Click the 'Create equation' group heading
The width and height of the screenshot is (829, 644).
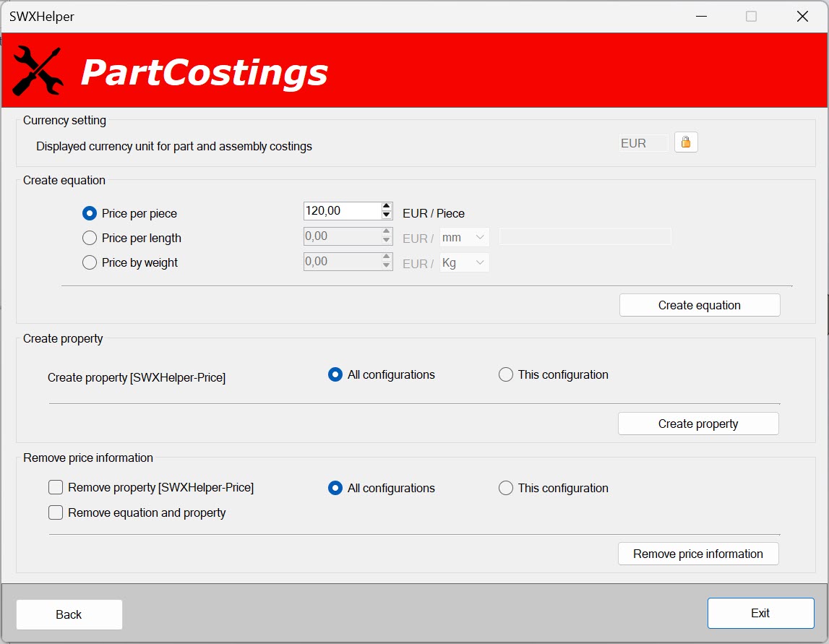point(64,180)
